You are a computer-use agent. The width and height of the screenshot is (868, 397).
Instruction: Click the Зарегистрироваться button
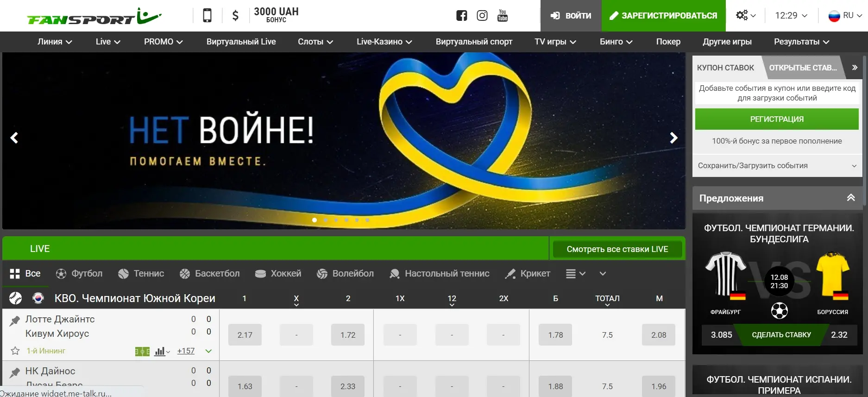point(663,16)
